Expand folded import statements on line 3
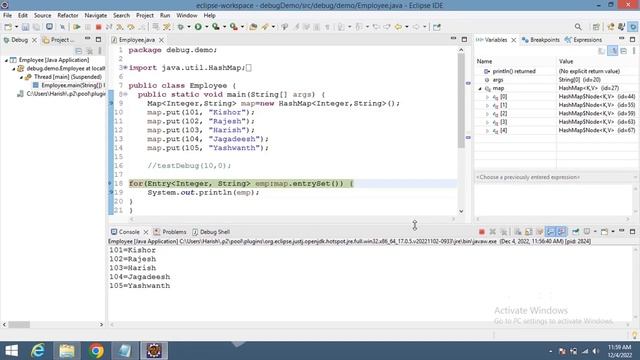Viewport: 640px width, 360px height. [125, 68]
